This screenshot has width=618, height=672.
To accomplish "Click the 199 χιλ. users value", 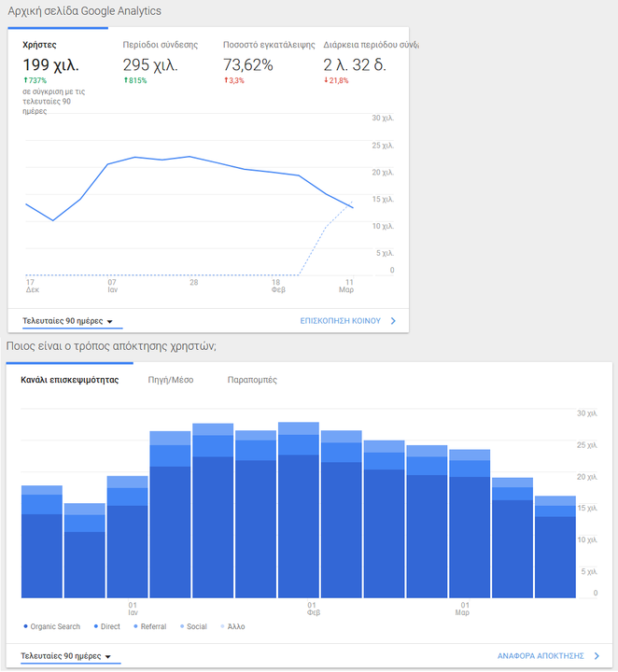I will [x=50, y=65].
